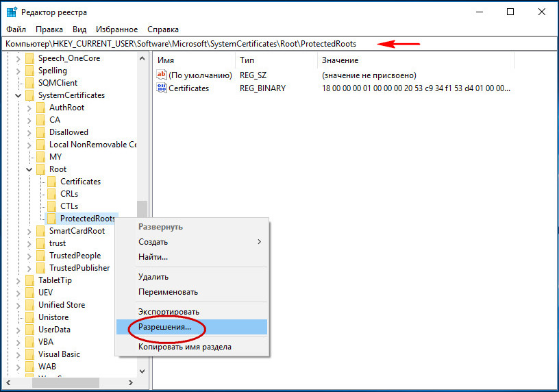
Task: Choose Переименовать in context menu
Action: [192, 292]
